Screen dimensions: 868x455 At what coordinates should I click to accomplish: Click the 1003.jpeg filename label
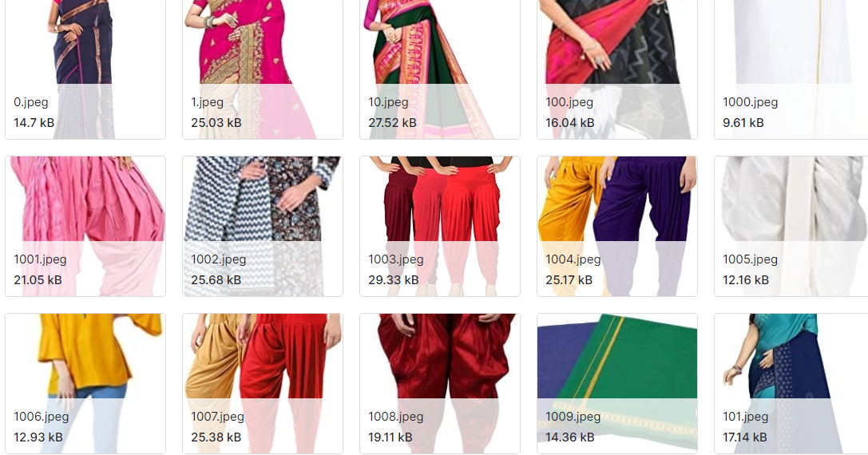(396, 259)
